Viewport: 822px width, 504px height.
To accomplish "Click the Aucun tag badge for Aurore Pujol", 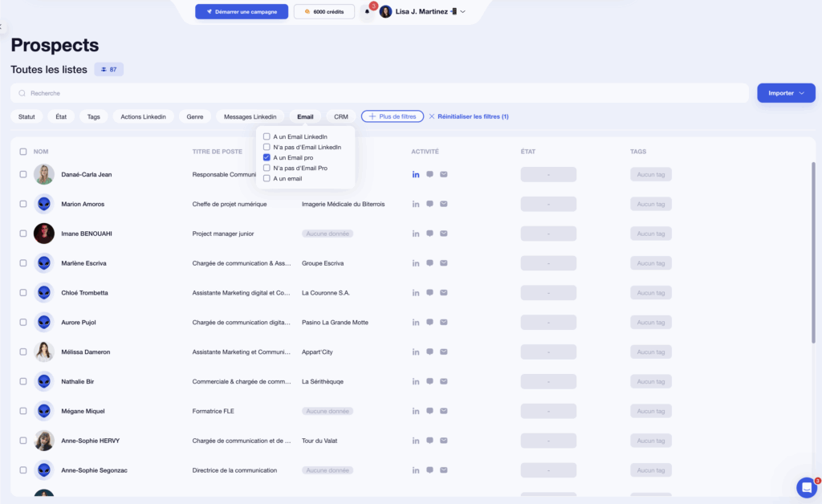I will [x=653, y=322].
